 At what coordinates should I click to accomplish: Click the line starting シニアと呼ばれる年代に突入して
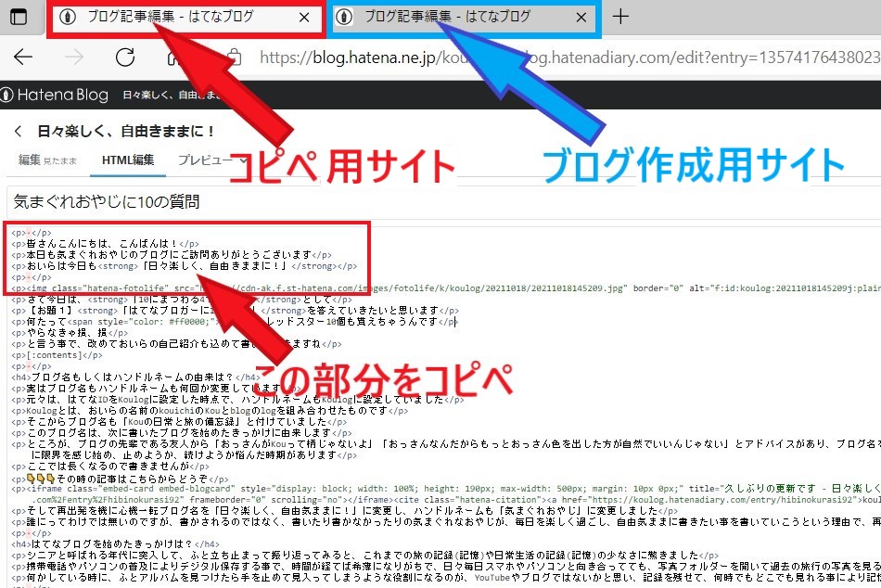(364, 556)
